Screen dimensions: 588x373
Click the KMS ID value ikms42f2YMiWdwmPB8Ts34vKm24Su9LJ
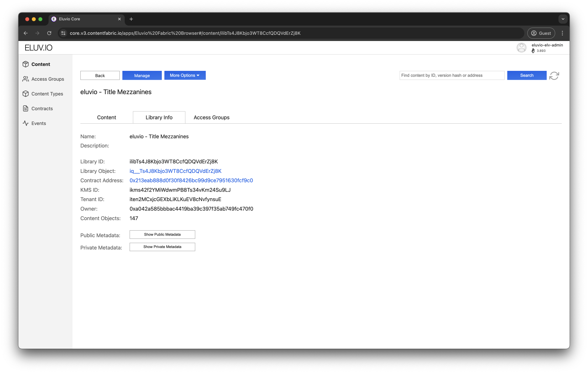pyautogui.click(x=180, y=190)
